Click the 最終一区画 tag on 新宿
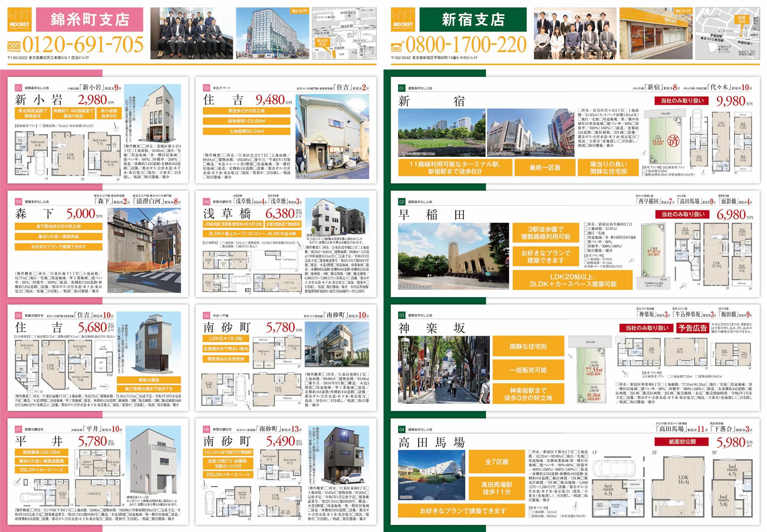Screen dimensions: 767x532 [545, 168]
